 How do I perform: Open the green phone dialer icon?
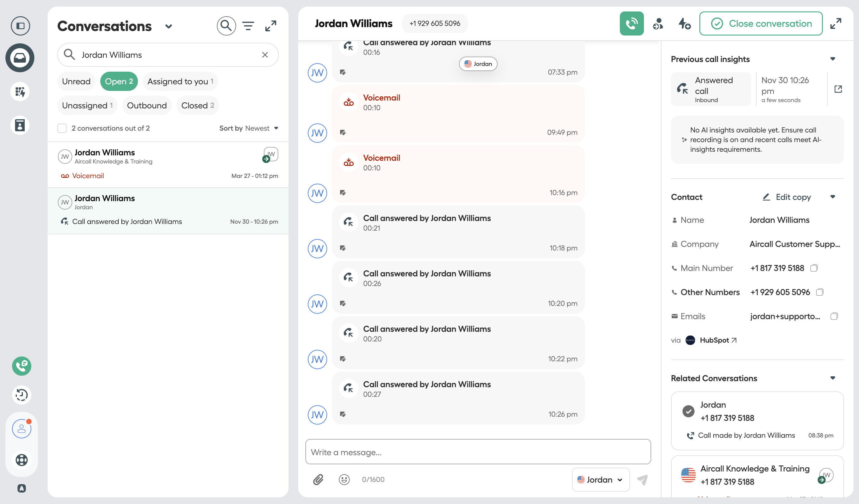21,366
